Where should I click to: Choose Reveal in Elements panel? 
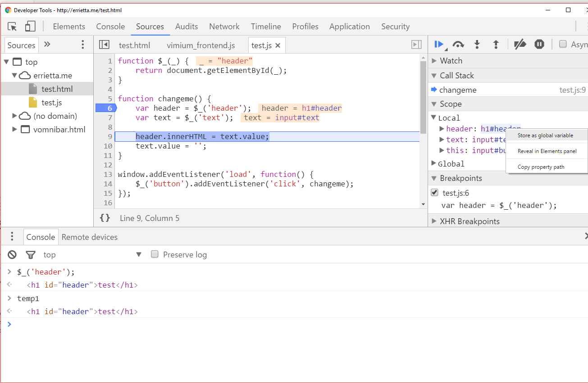click(547, 151)
